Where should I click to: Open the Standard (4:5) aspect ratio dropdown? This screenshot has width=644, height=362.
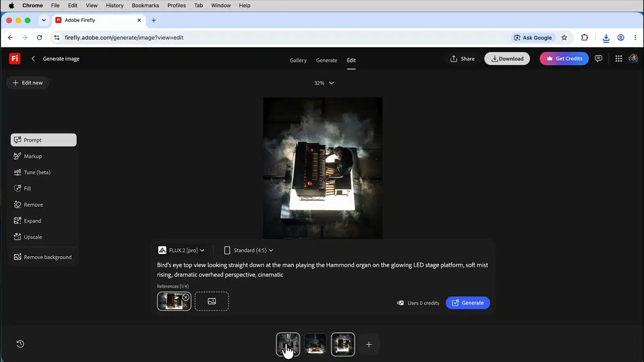(249, 250)
